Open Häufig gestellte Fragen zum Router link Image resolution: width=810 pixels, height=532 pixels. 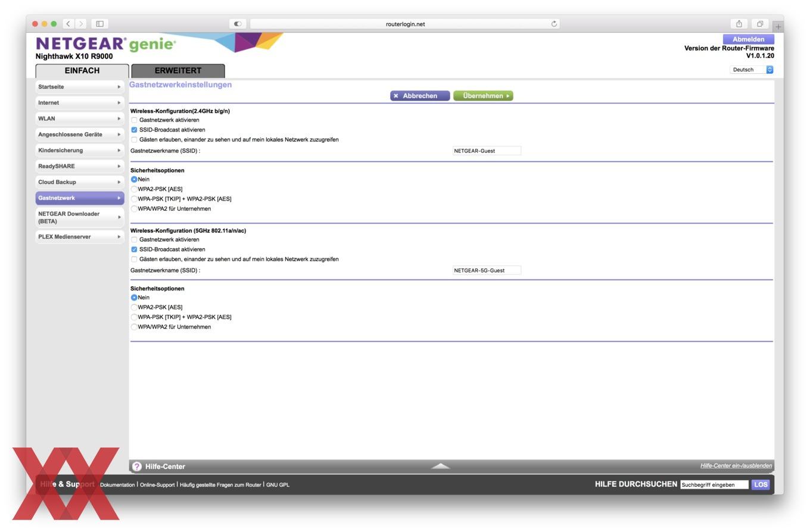220,485
